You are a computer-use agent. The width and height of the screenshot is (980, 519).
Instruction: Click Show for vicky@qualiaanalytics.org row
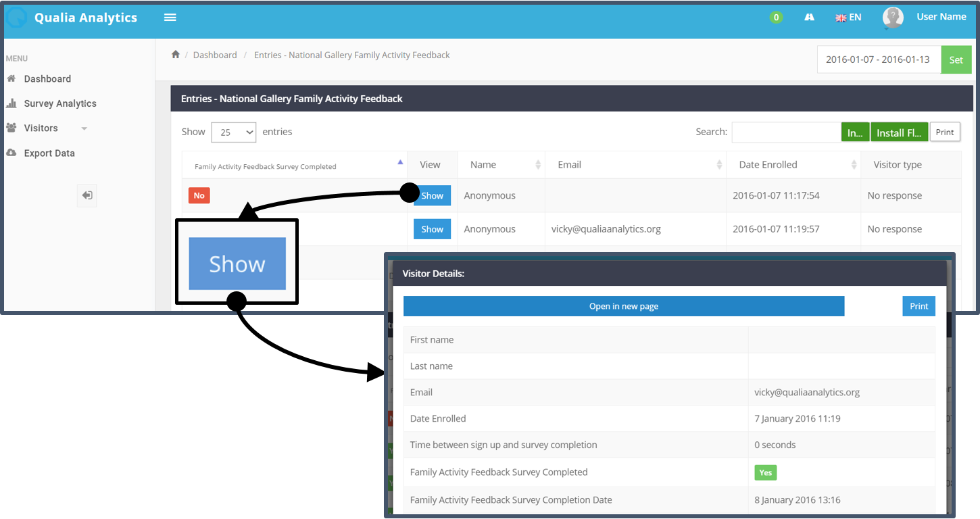[432, 229]
